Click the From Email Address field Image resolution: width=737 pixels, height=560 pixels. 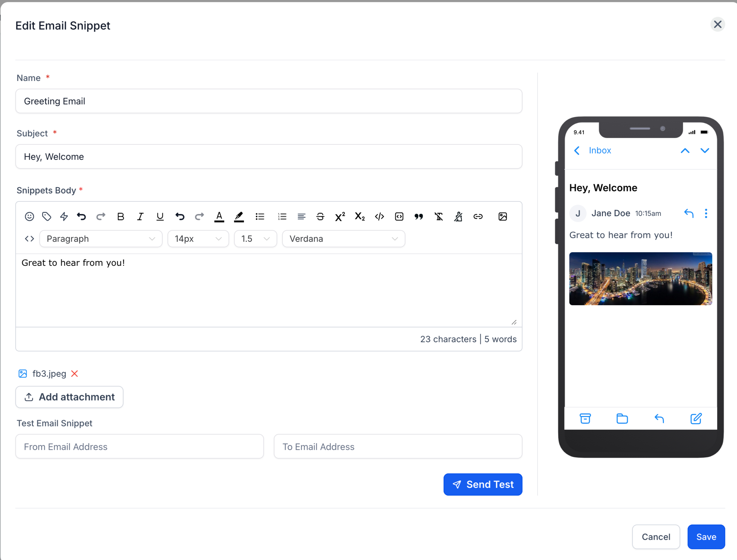pos(139,447)
